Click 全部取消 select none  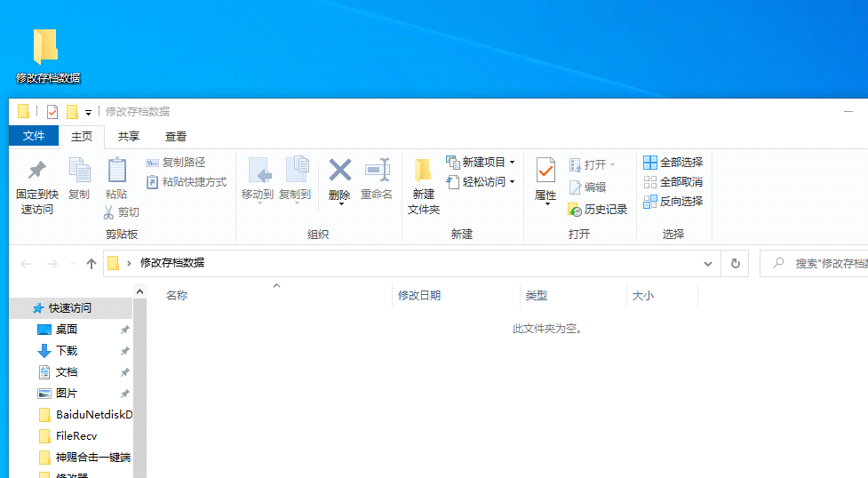pyautogui.click(x=673, y=181)
